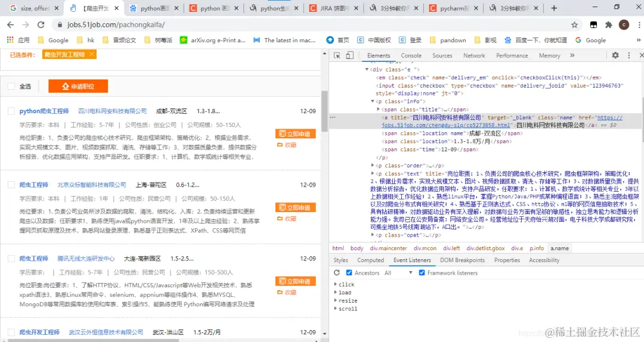
Task: Toggle the Framework listeners checkbox
Action: pos(422,273)
